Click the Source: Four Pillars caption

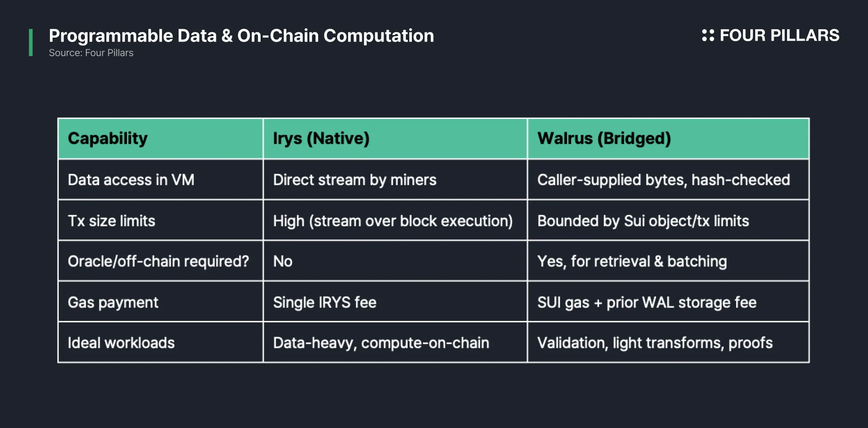(91, 53)
